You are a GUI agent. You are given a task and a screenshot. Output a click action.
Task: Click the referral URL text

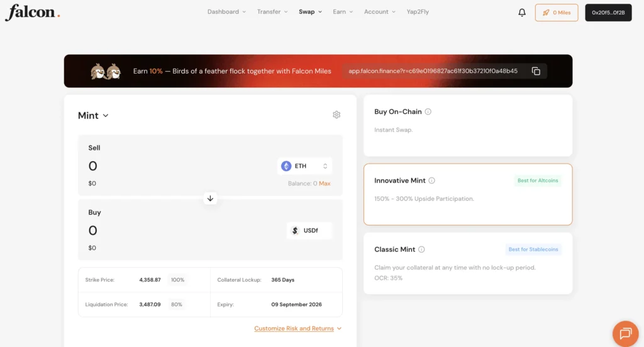[x=433, y=71]
